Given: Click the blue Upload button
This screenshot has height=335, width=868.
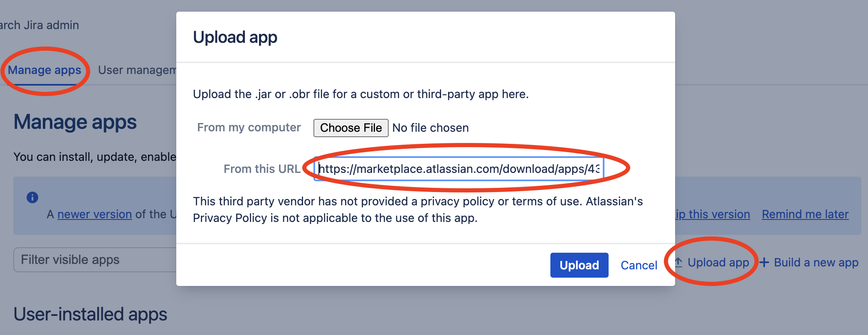Looking at the screenshot, I should pyautogui.click(x=579, y=265).
